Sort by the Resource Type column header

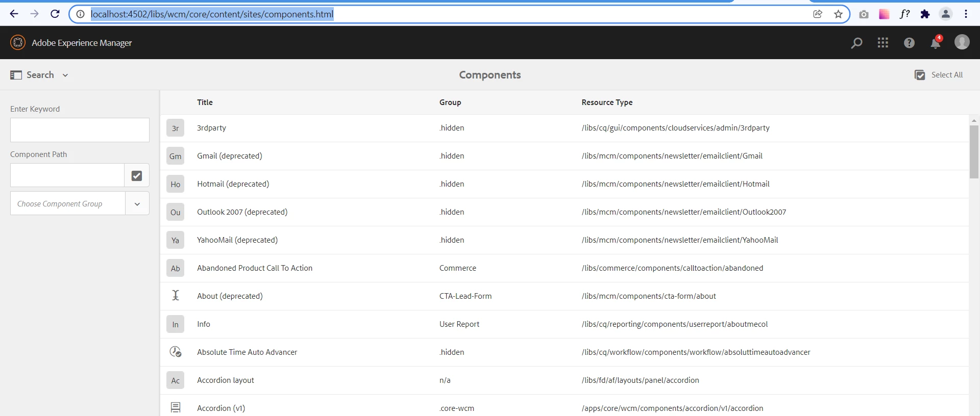click(607, 102)
